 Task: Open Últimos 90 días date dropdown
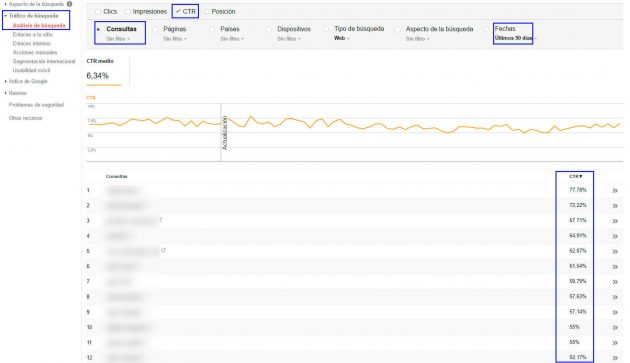tap(515, 38)
